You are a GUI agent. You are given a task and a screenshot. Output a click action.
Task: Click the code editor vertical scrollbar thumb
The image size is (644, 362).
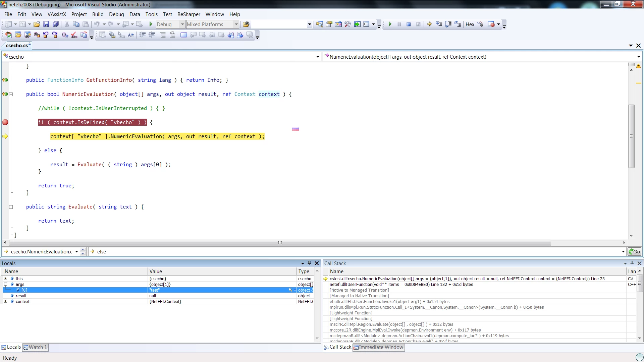[631, 136]
